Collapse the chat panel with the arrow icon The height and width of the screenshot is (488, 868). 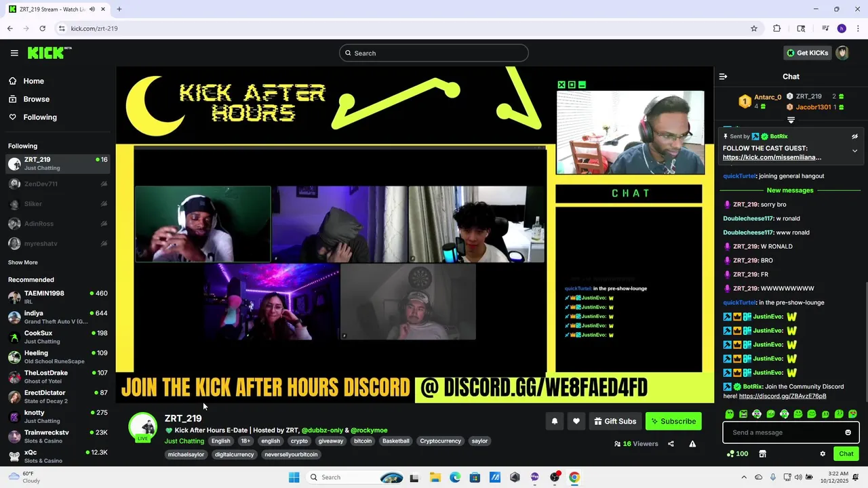(x=723, y=77)
